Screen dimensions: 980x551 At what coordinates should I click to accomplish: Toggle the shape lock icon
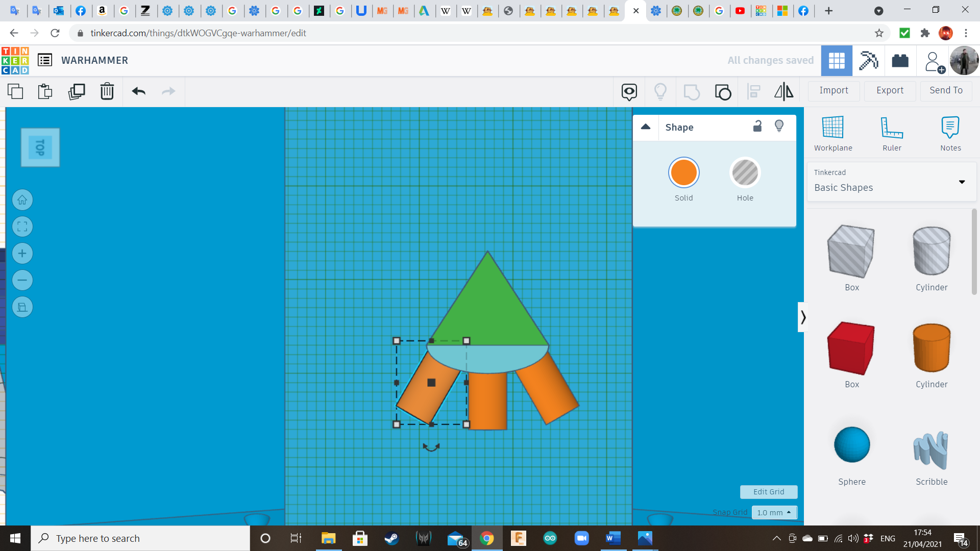click(757, 127)
